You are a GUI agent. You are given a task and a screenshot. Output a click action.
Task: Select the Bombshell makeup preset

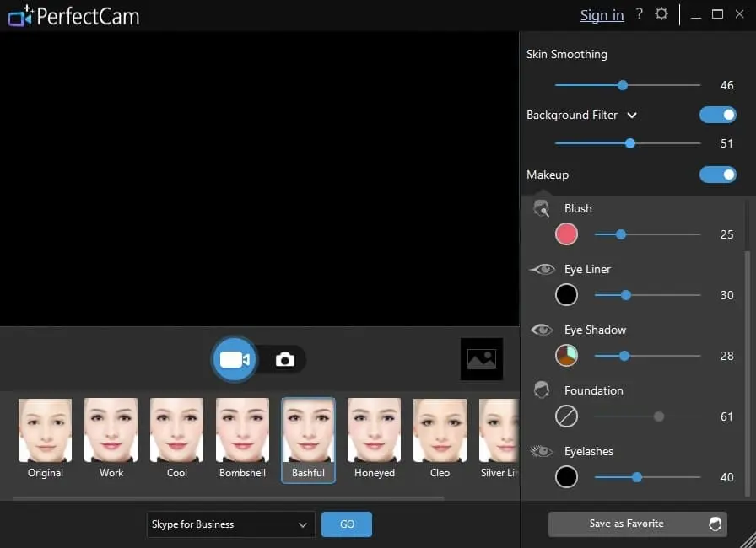(242, 439)
